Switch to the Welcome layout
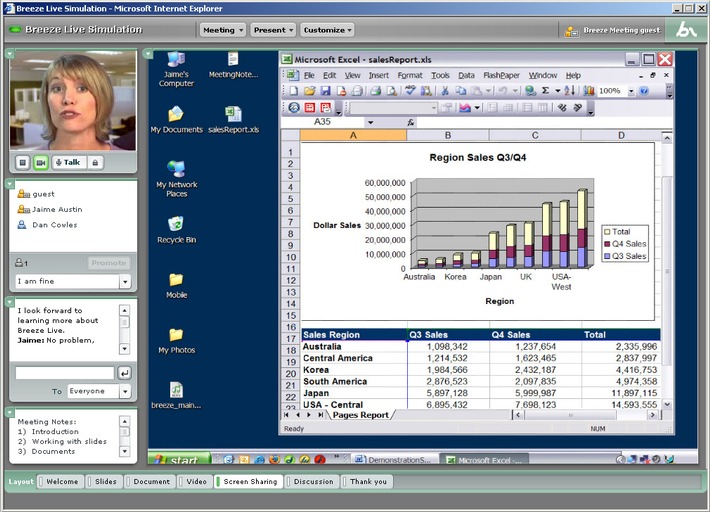Viewport: 710px width, 512px height. (59, 482)
